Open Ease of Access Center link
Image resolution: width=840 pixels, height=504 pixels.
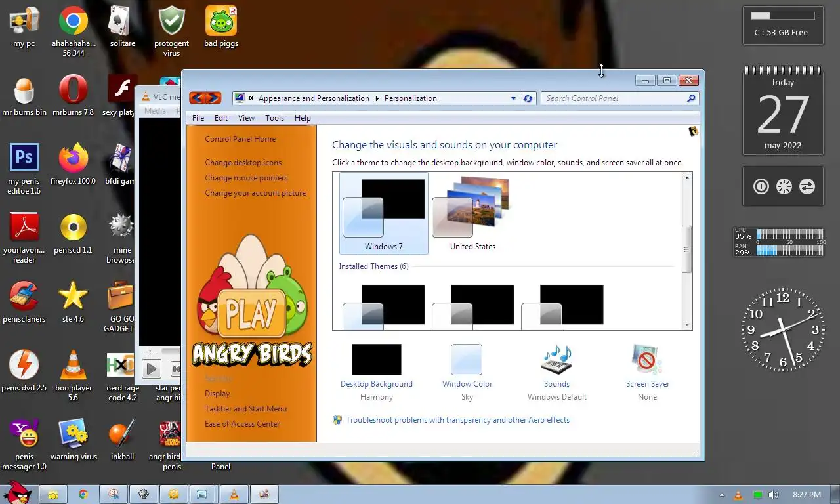tap(242, 424)
